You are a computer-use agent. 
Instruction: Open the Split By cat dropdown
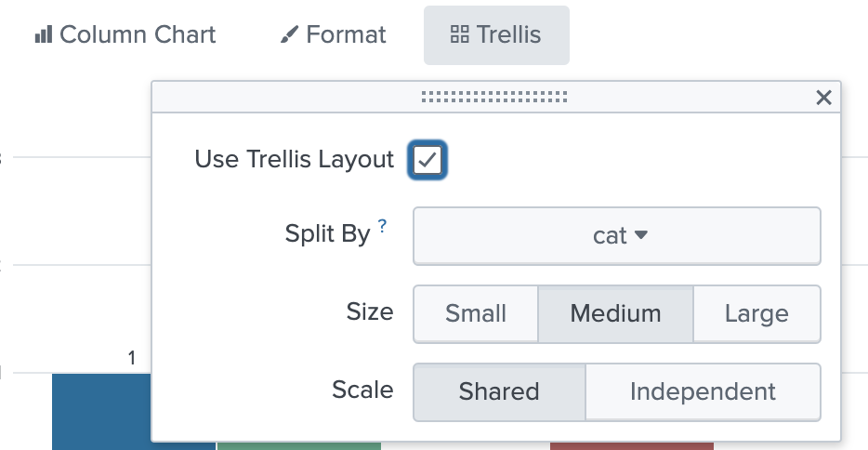coord(617,236)
